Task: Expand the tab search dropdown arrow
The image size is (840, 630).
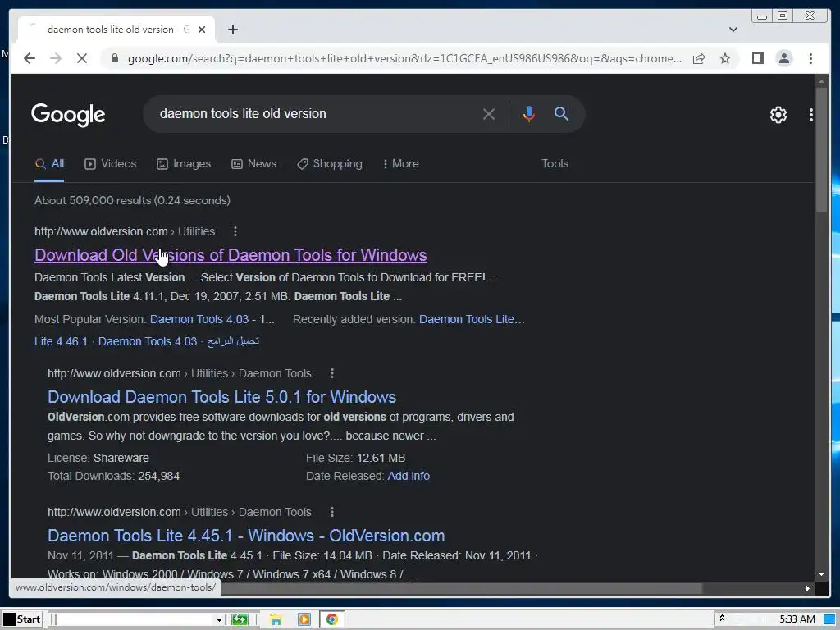Action: coord(733,30)
